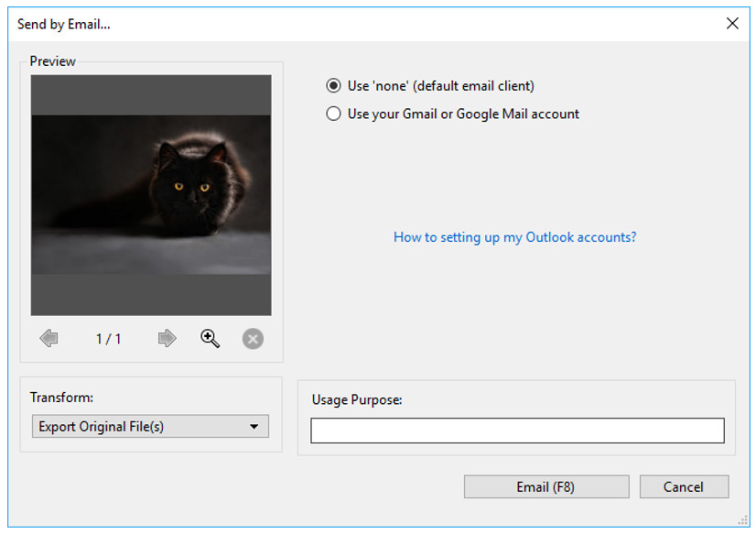Remove image using the gray X icon
This screenshot has height=534, width=756.
[253, 339]
